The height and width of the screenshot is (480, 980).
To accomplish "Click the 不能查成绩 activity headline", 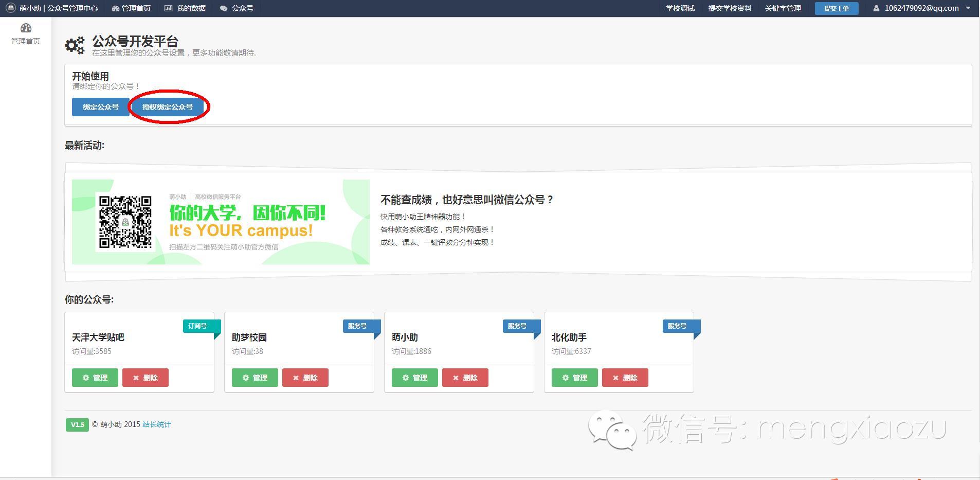I will [x=467, y=200].
